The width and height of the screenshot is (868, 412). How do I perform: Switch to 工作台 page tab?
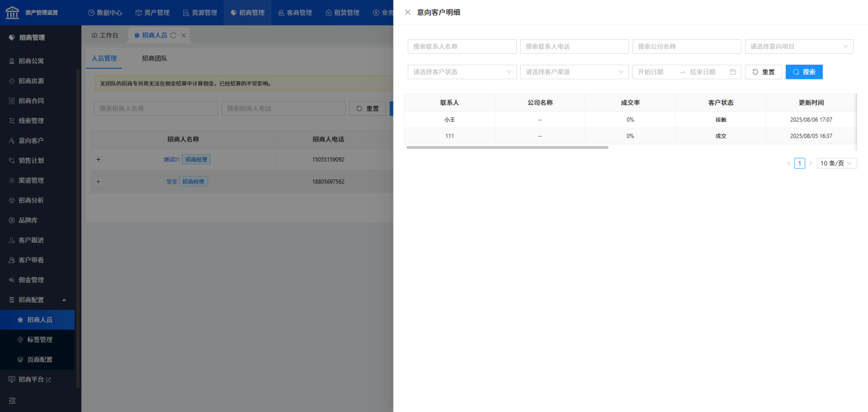click(x=105, y=35)
